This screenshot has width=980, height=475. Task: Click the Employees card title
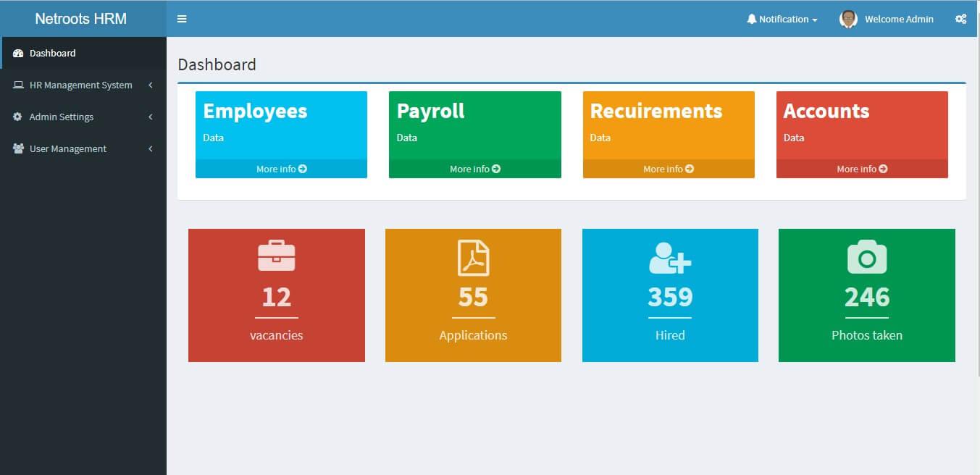[255, 111]
